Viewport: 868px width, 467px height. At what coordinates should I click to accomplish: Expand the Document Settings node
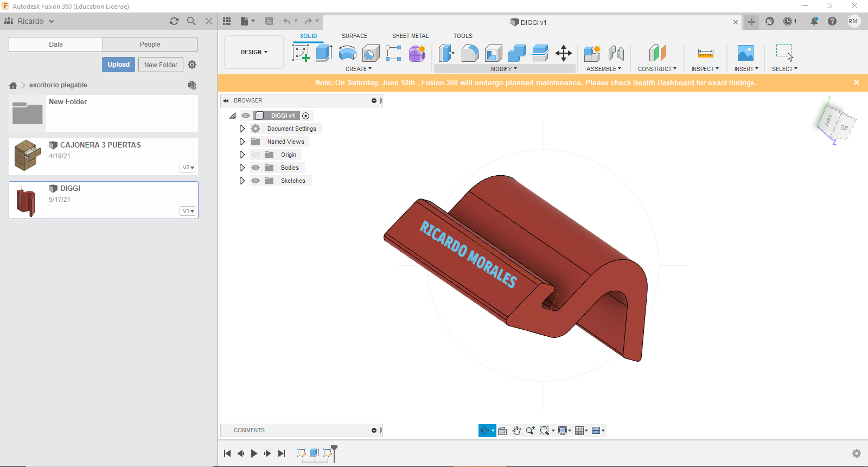(x=242, y=129)
